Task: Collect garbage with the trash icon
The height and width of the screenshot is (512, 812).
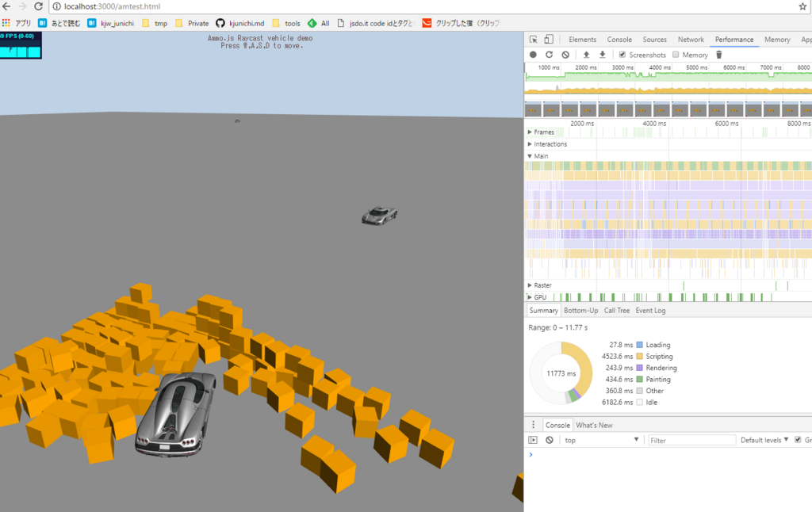Action: pyautogui.click(x=718, y=55)
